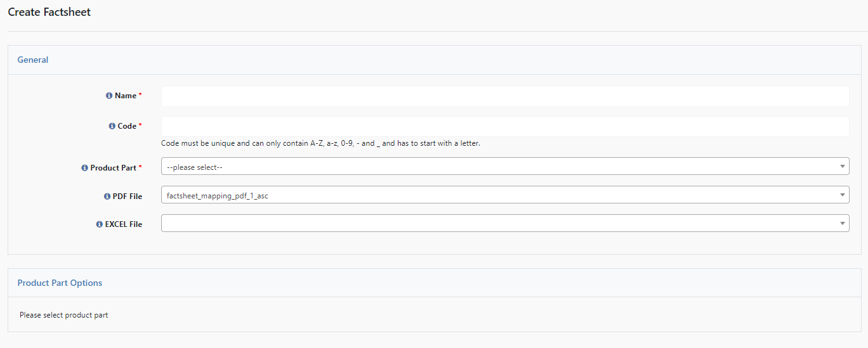Click the EXCEL File dropdown arrow

tap(842, 224)
